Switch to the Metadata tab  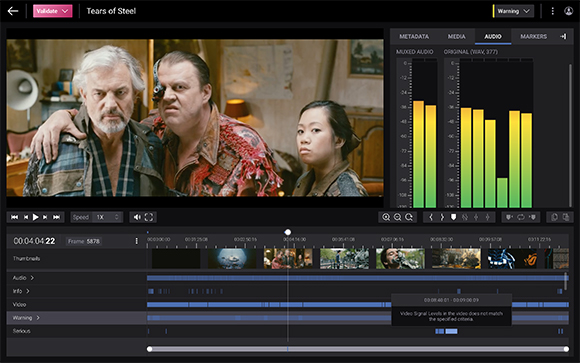tap(414, 36)
